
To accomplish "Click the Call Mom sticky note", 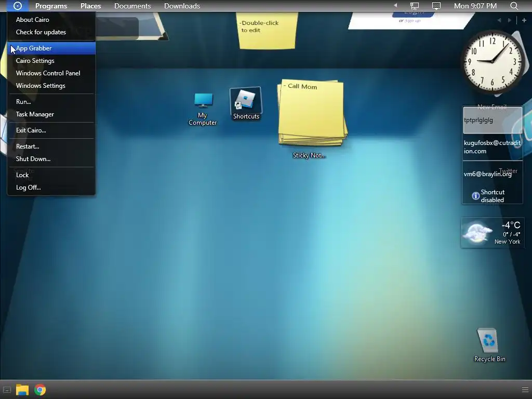I will point(312,113).
